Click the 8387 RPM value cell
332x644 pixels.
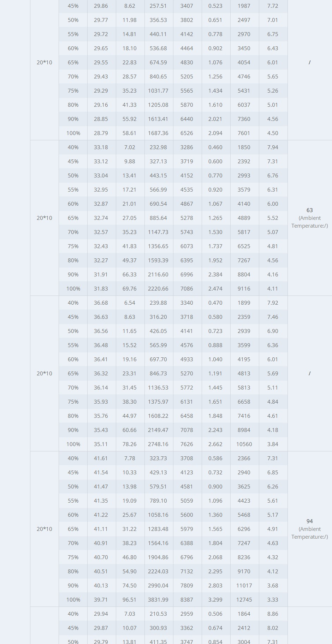pos(187,599)
